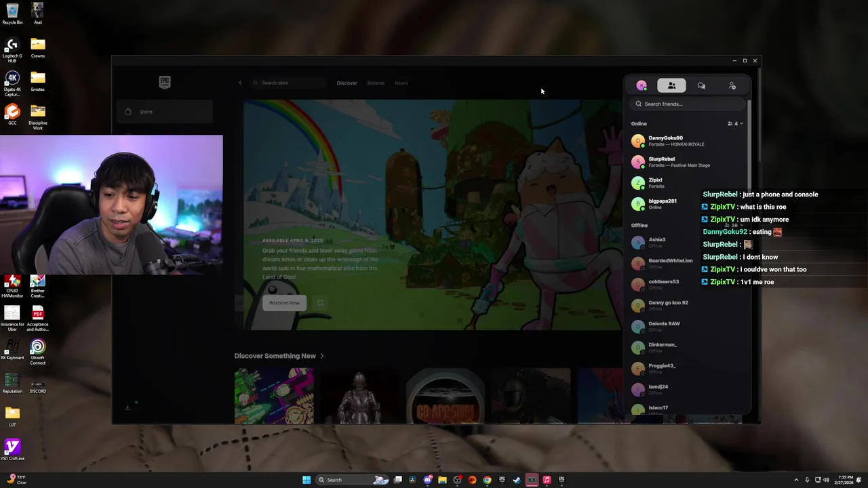Open the friends list tab icon

pyautogui.click(x=671, y=85)
